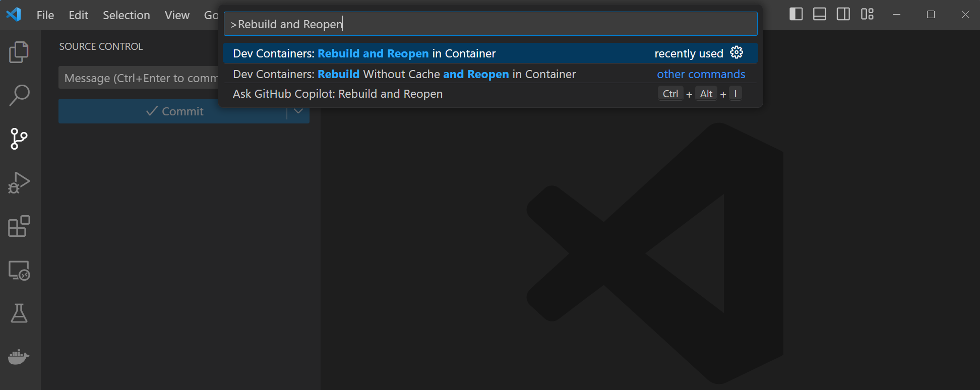Viewport: 980px width, 390px height.
Task: Close the VS Code window
Action: [x=965, y=15]
